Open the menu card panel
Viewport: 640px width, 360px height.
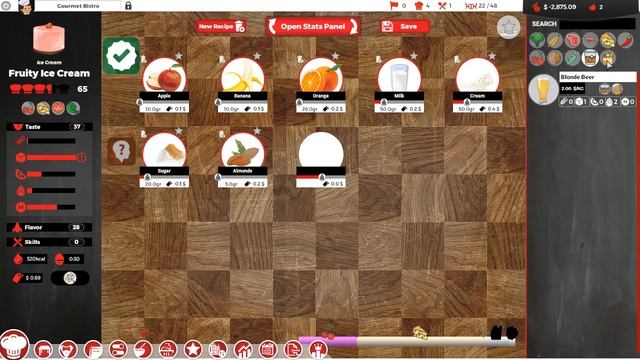point(93,350)
